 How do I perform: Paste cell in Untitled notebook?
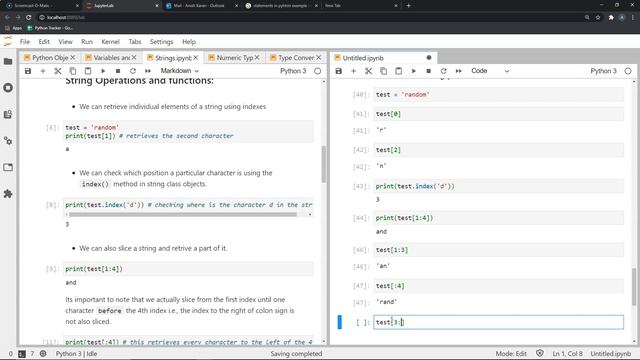[398, 71]
